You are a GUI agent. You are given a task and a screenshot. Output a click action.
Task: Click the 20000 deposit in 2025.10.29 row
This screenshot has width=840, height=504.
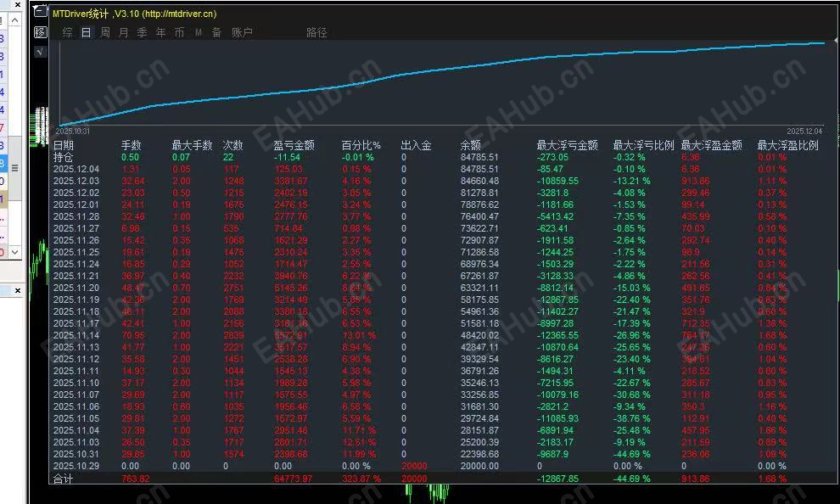(x=414, y=466)
